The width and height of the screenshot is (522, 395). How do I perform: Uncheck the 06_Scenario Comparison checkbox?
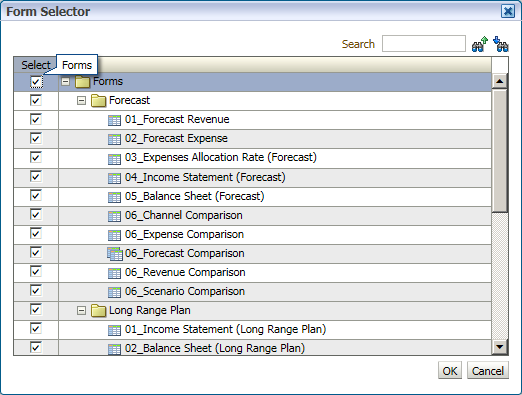coord(36,290)
